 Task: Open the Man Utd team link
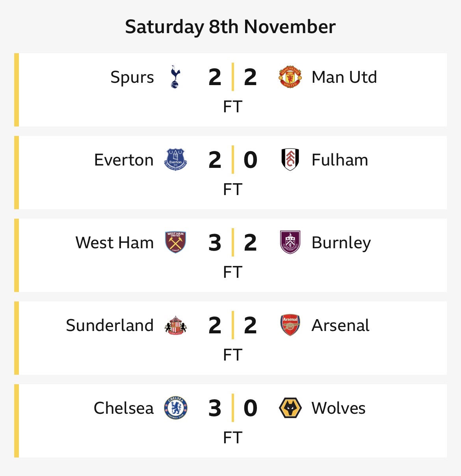coord(344,77)
